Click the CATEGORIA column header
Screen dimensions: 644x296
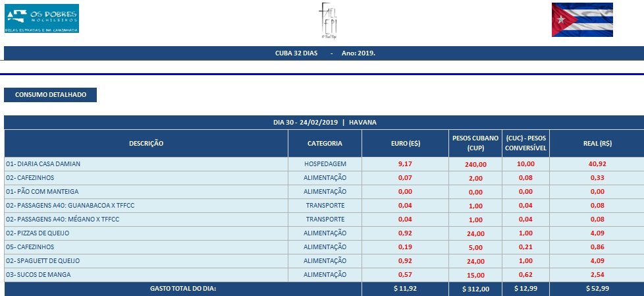click(325, 143)
